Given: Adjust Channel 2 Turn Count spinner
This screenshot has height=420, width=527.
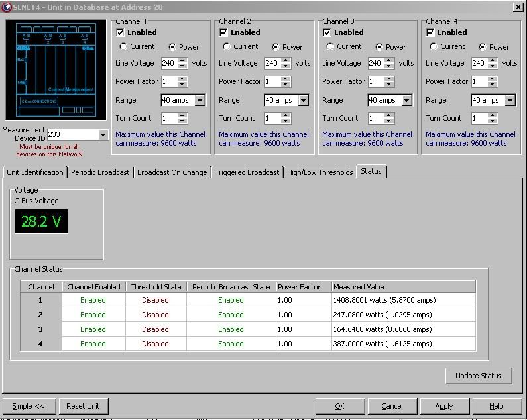Looking at the screenshot, I should [286, 119].
